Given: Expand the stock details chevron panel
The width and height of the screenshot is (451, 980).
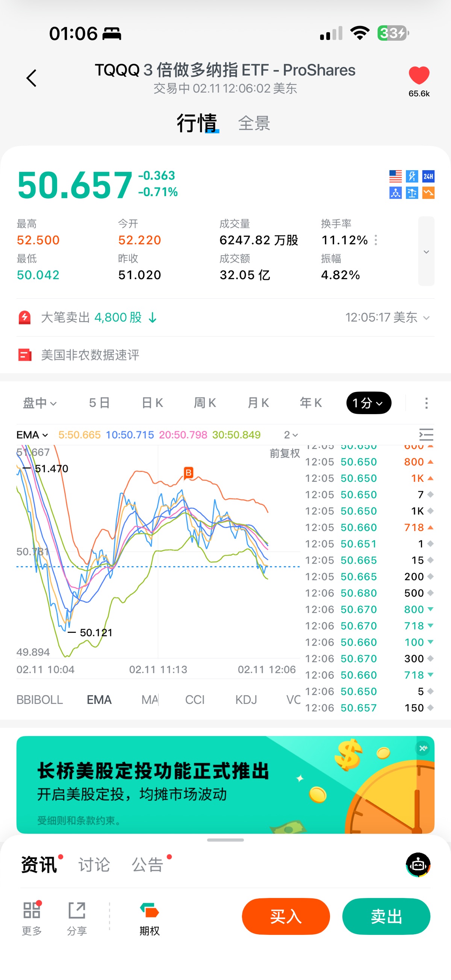Looking at the screenshot, I should (426, 251).
